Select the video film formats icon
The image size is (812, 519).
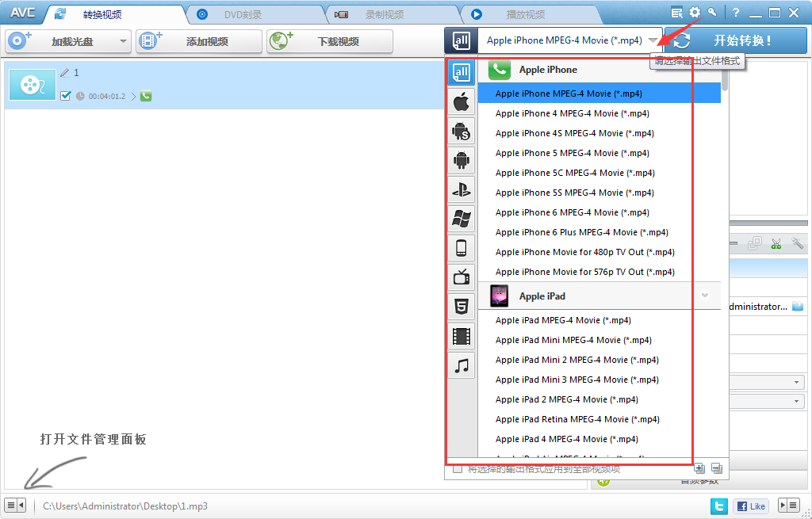tap(461, 336)
